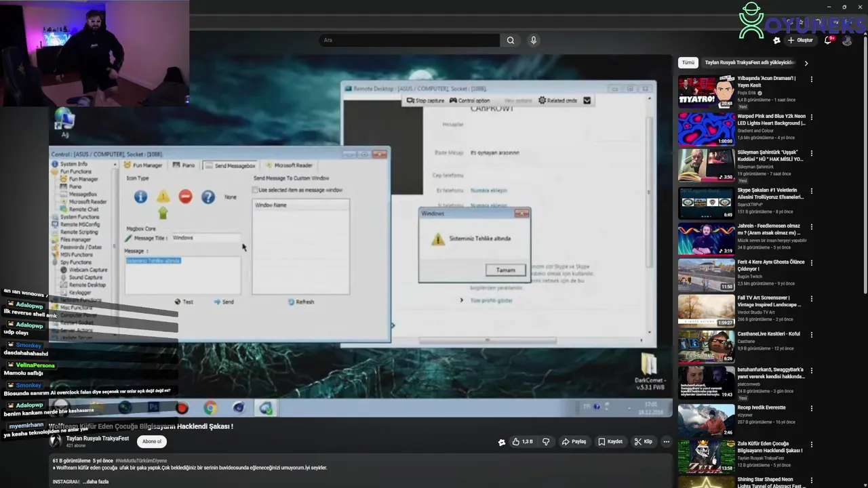Select System Info in the tree
Viewport: 868px width, 488px height.
74,164
